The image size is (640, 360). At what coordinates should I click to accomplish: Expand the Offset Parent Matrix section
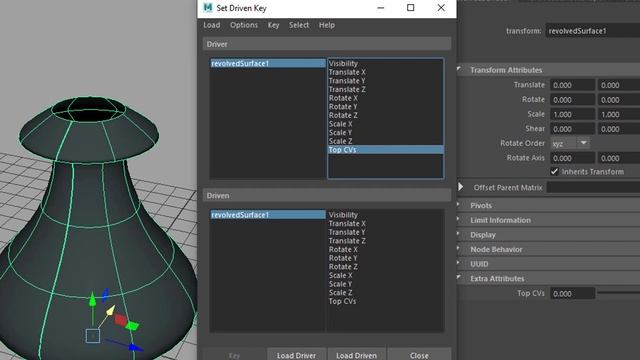click(460, 187)
